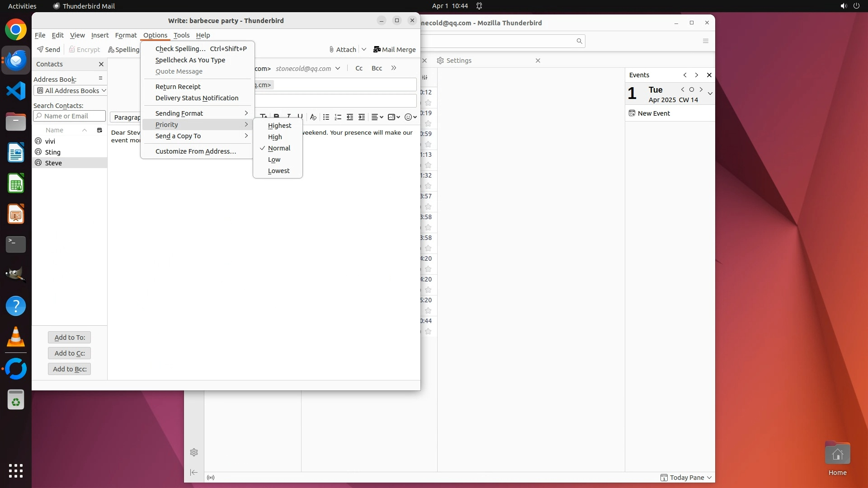
Task: Toggle Spellcheck As You Type
Action: [x=190, y=60]
